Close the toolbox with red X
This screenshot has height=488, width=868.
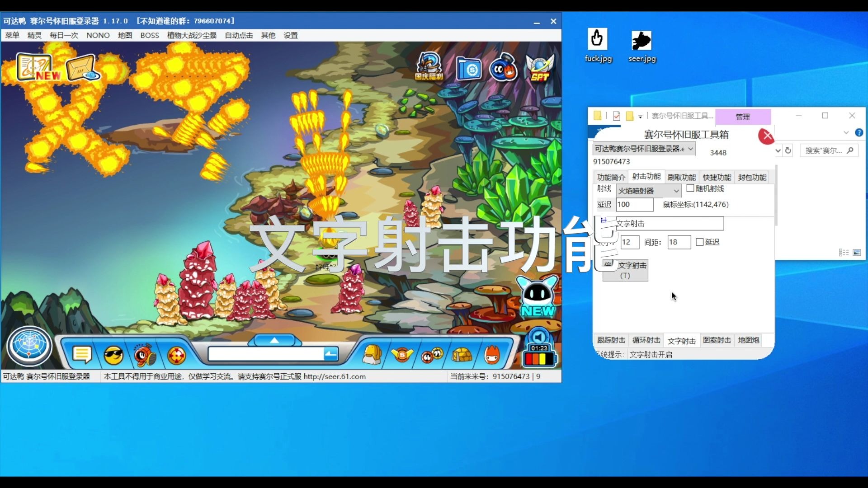click(766, 136)
